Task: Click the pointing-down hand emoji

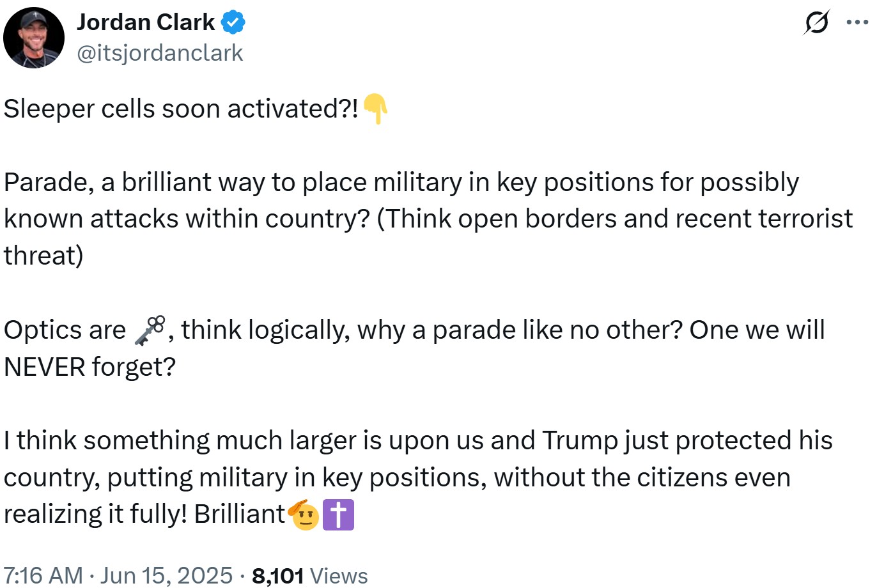Action: pyautogui.click(x=375, y=109)
